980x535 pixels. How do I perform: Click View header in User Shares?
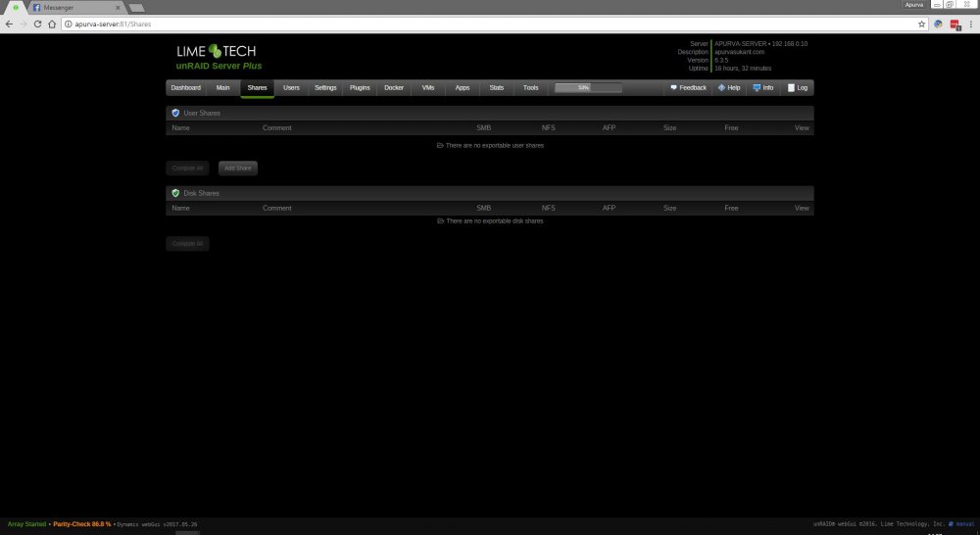[802, 128]
